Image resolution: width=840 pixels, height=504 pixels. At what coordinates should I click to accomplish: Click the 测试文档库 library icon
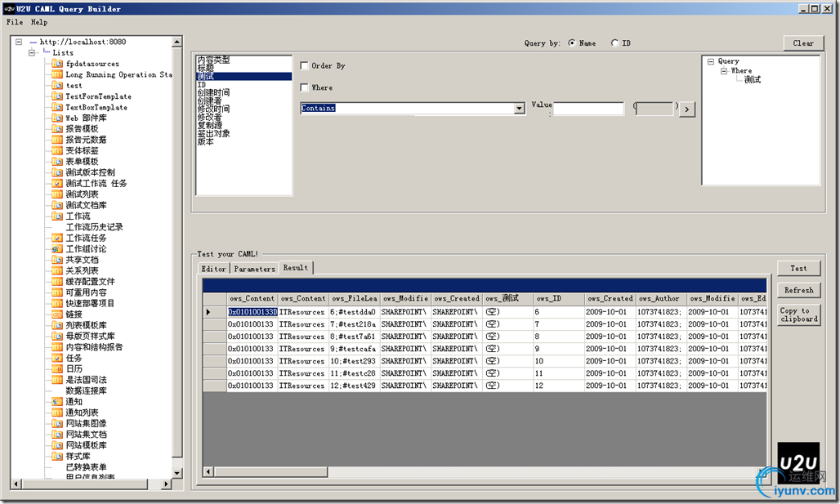pyautogui.click(x=57, y=205)
